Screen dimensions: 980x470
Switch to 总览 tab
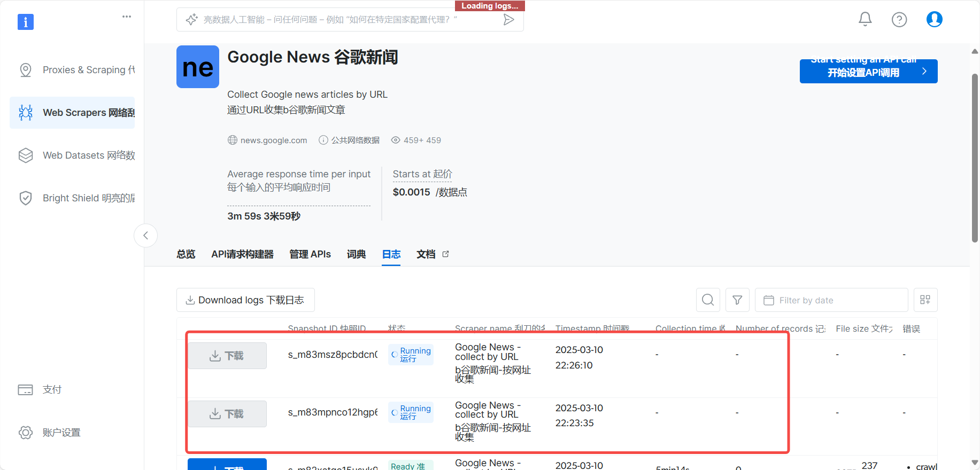point(186,254)
